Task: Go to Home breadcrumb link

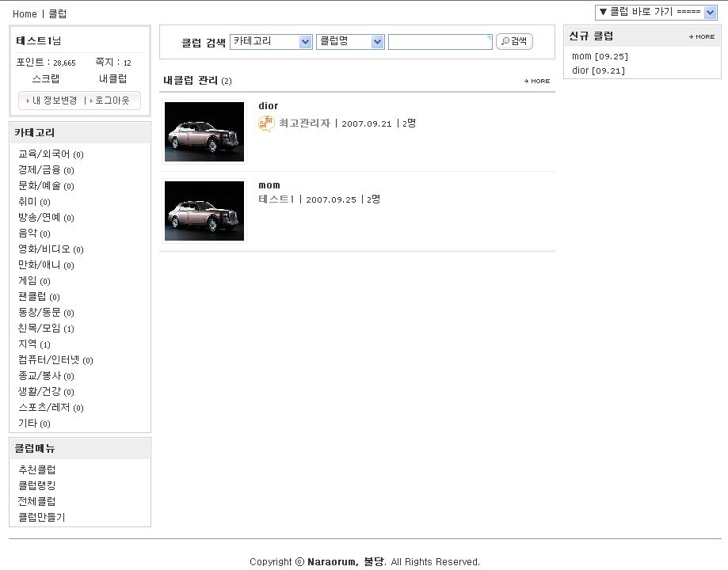Action: [x=25, y=14]
